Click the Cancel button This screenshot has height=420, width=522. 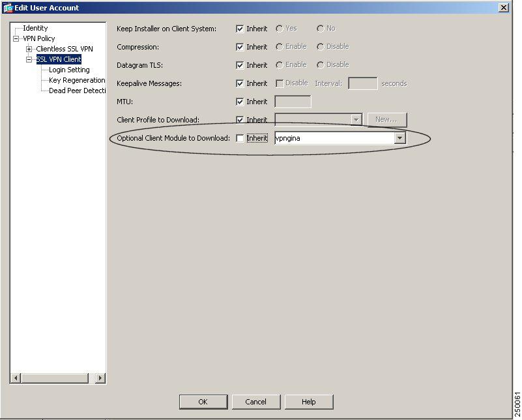[256, 402]
